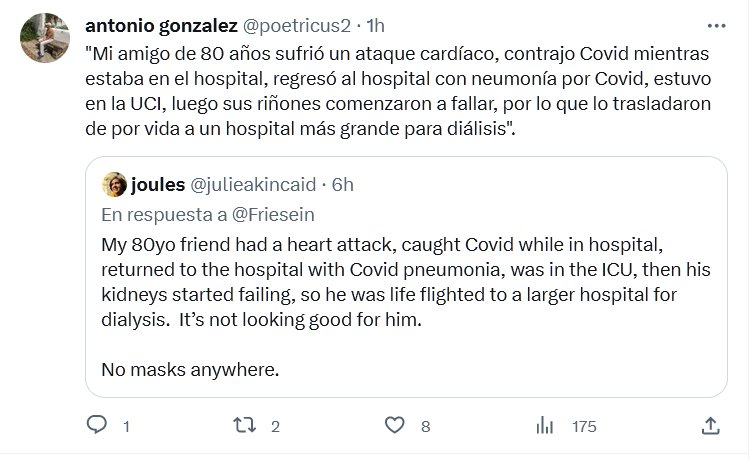The height and width of the screenshot is (460, 754).
Task: Click the retweet arrows icon
Action: (x=243, y=425)
